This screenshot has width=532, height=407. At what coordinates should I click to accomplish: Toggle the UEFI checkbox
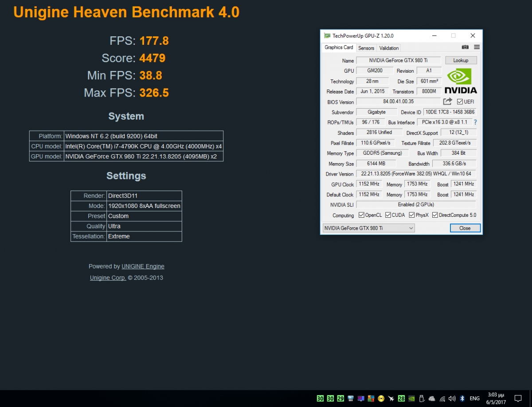(x=460, y=102)
